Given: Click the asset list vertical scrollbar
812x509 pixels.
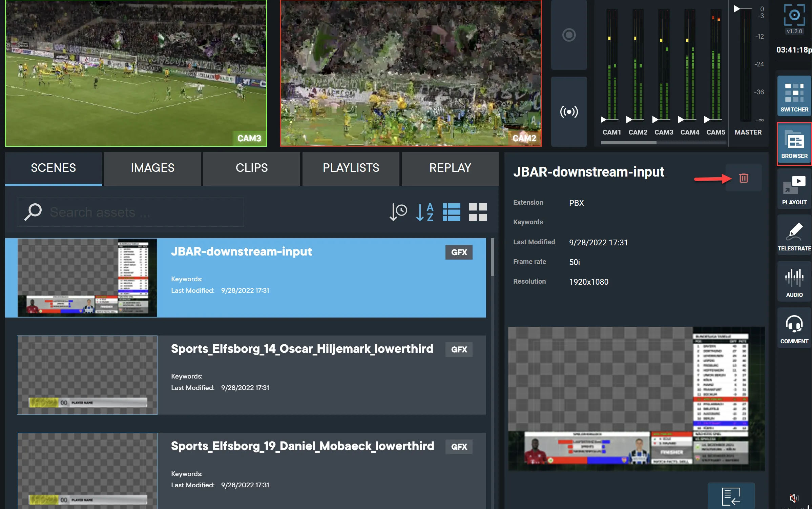Looking at the screenshot, I should (492, 258).
